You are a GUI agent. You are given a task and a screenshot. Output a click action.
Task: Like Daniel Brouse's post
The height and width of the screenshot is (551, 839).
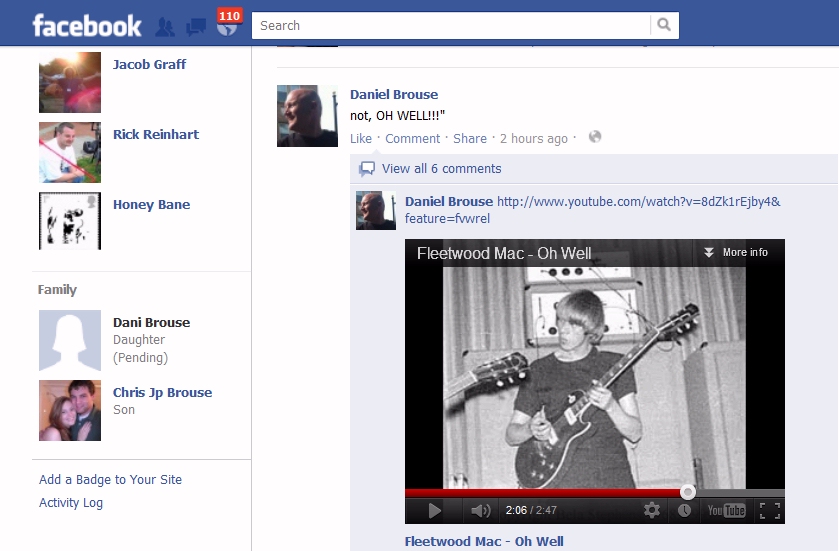[361, 139]
